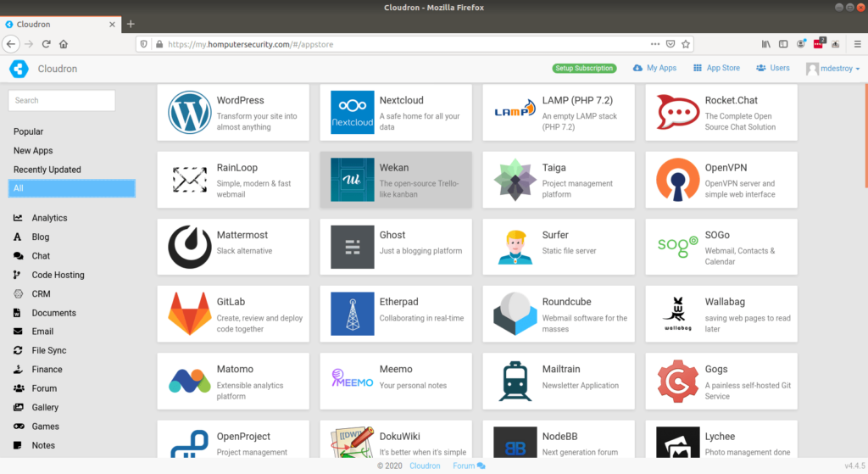This screenshot has width=868, height=474.
Task: Click the app Search input field
Action: pyautogui.click(x=62, y=100)
